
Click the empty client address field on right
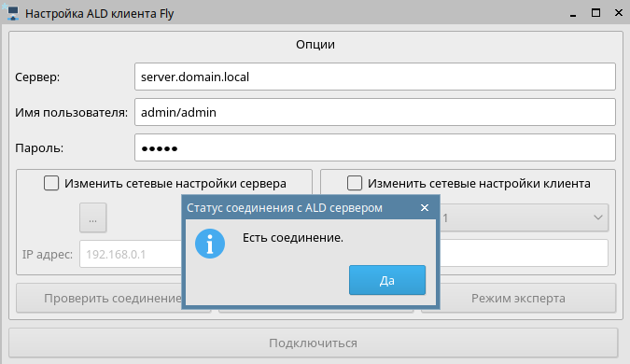point(524,253)
